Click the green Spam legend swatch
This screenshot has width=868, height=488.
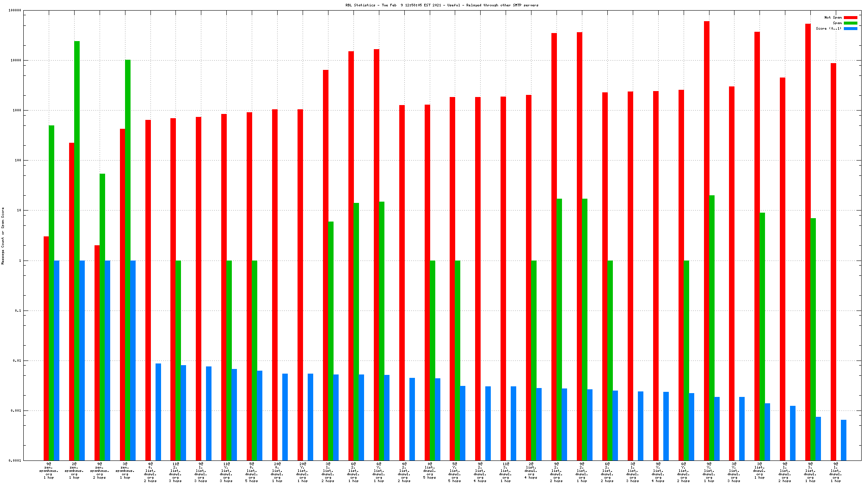point(850,23)
